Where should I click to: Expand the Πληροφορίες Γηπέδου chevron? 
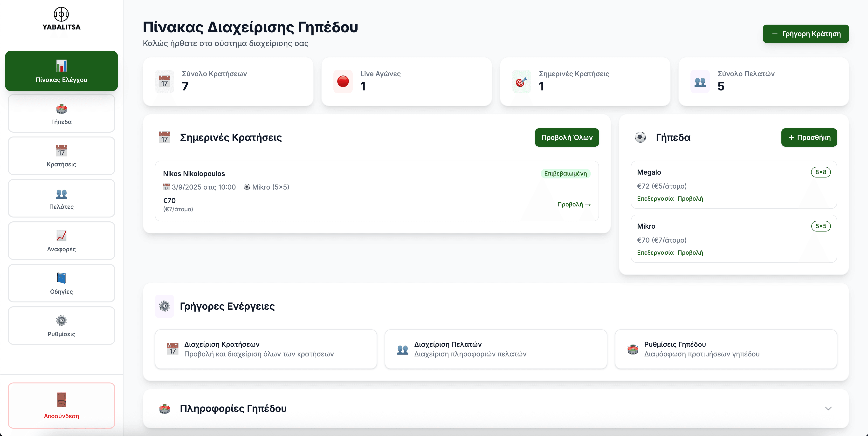828,408
